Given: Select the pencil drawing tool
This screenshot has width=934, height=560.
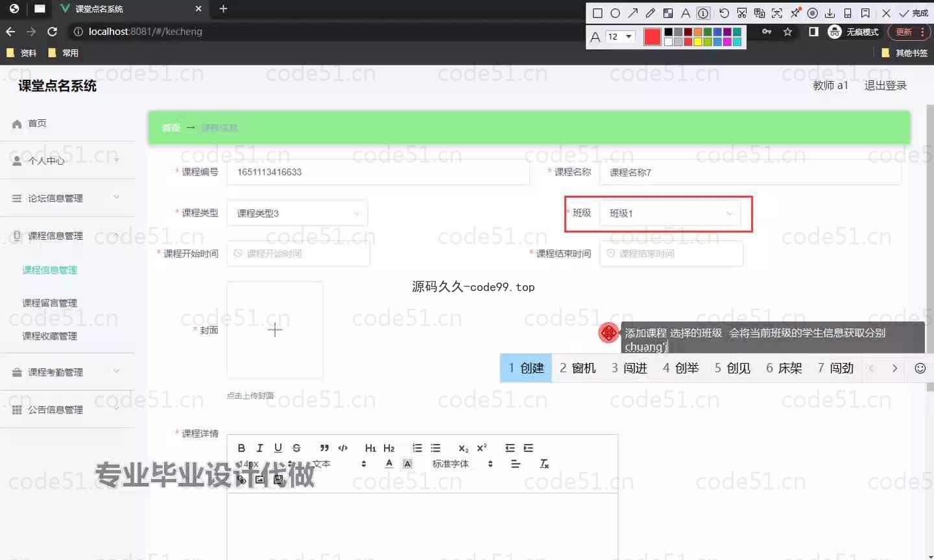Looking at the screenshot, I should pos(650,13).
